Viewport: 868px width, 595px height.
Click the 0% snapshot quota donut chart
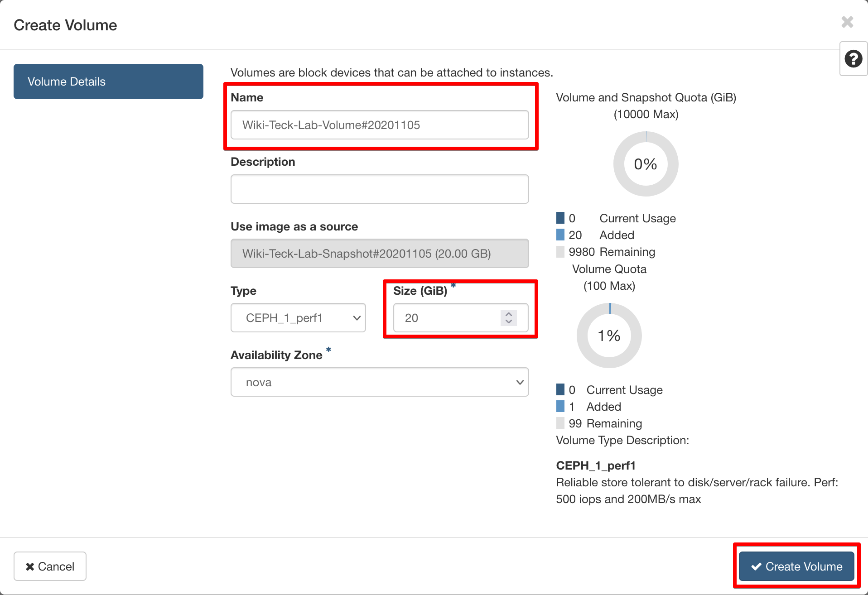[x=646, y=164]
